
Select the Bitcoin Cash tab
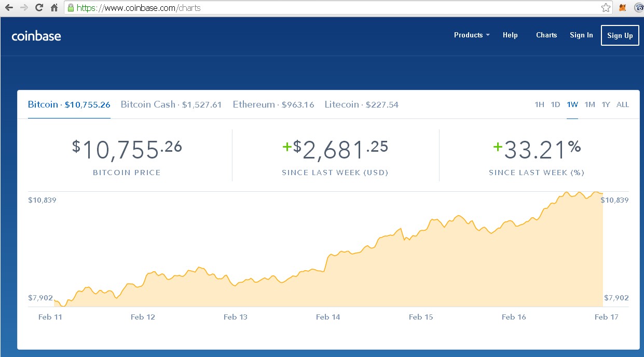coord(171,104)
